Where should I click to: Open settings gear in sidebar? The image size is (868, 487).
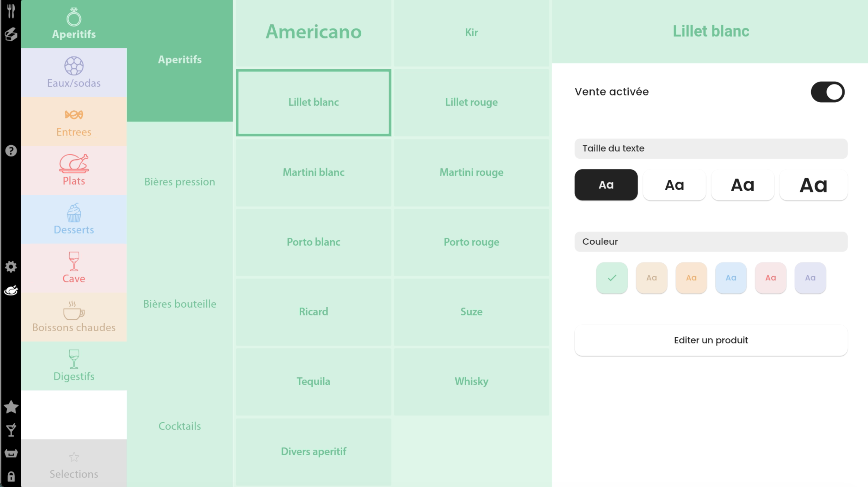[x=11, y=267]
